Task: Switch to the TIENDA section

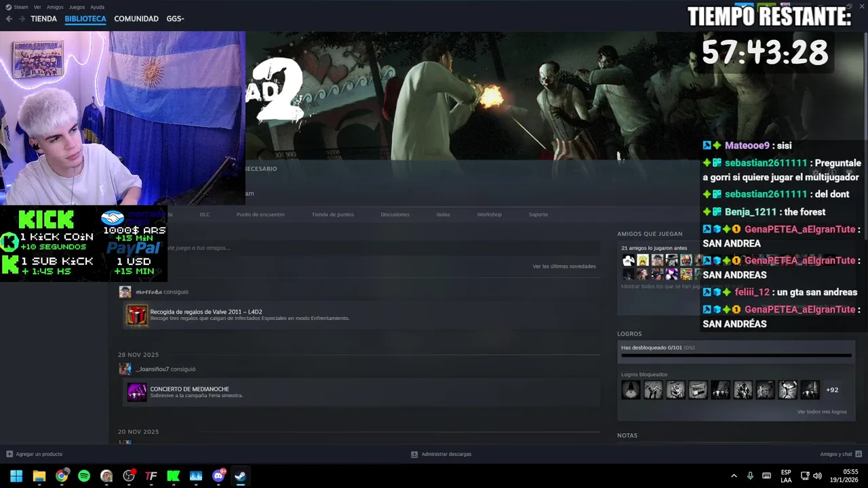Action: click(43, 19)
